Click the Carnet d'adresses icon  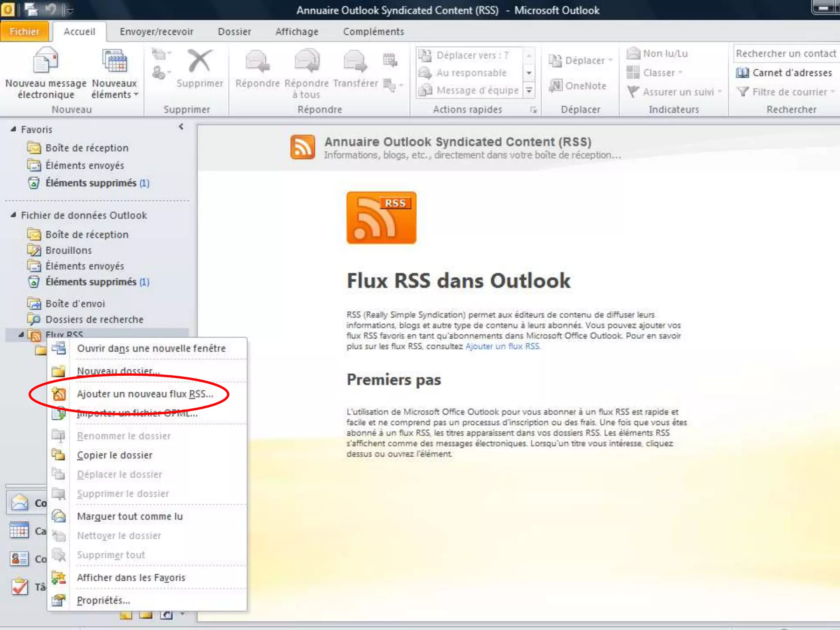[742, 73]
